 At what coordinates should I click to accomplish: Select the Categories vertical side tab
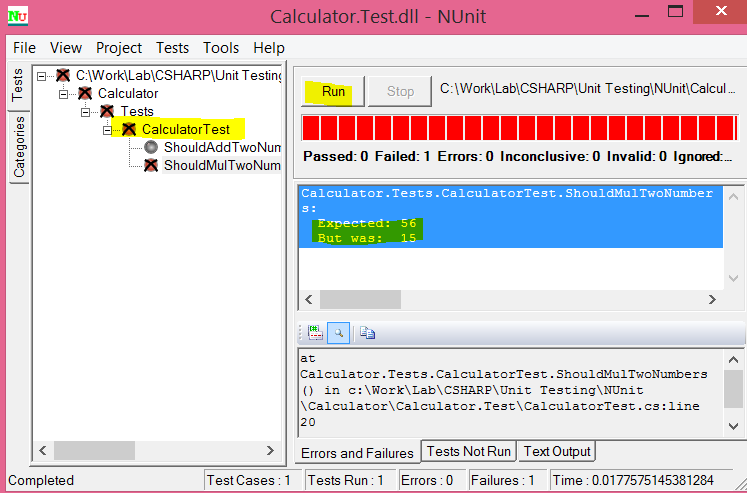[x=18, y=146]
